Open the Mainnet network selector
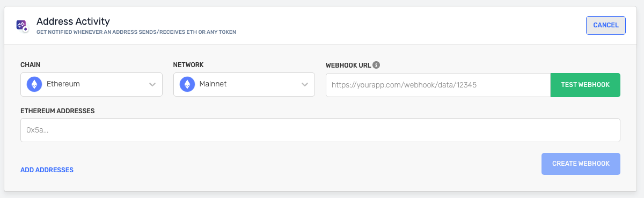644x198 pixels. coord(244,85)
